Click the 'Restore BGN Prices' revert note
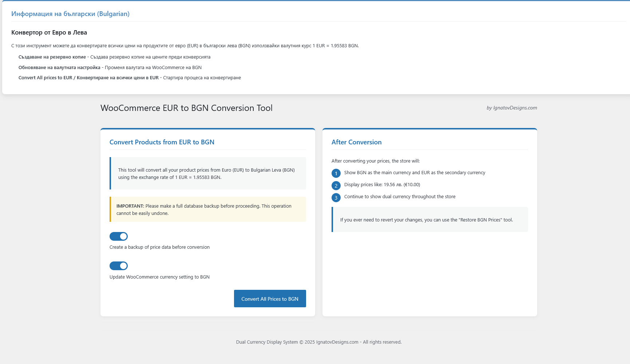Screen dimensions: 630x364 point(430,220)
